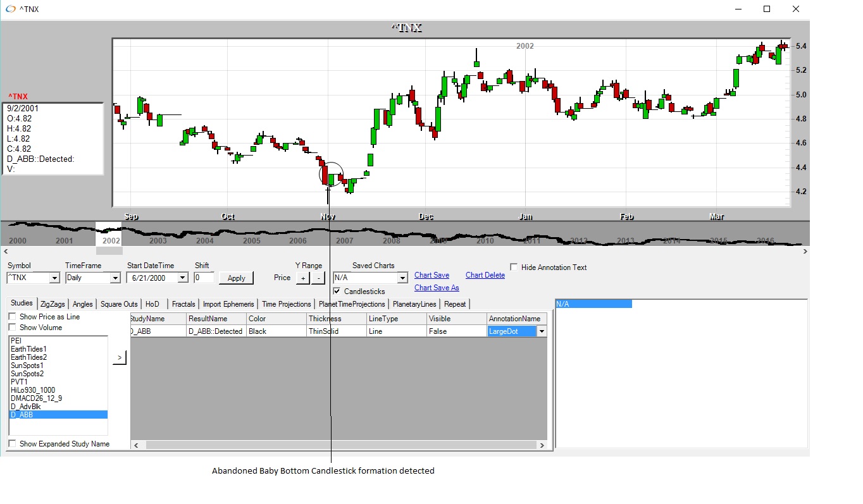Select EarthTides1 in the studies list
The height and width of the screenshot is (504, 863).
[28, 349]
